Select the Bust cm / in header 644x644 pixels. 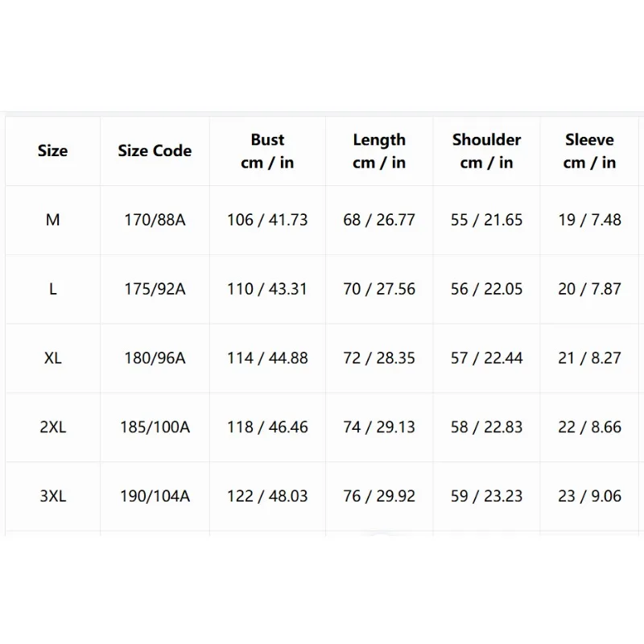point(267,151)
